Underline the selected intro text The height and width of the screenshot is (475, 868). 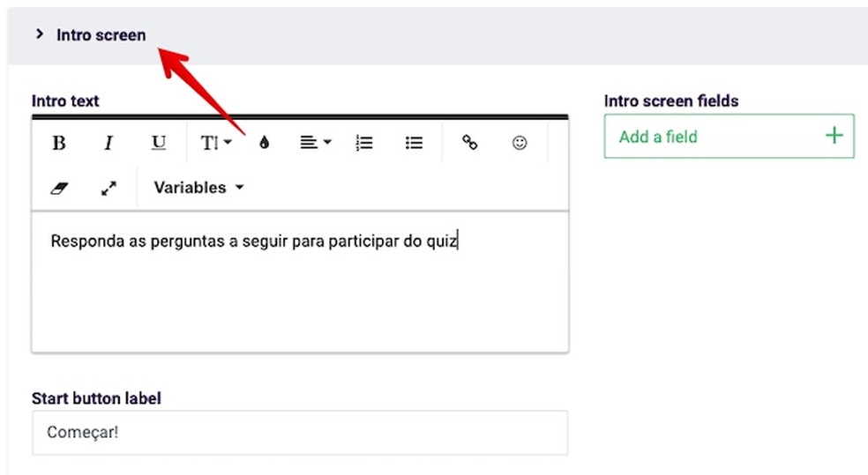tap(158, 143)
